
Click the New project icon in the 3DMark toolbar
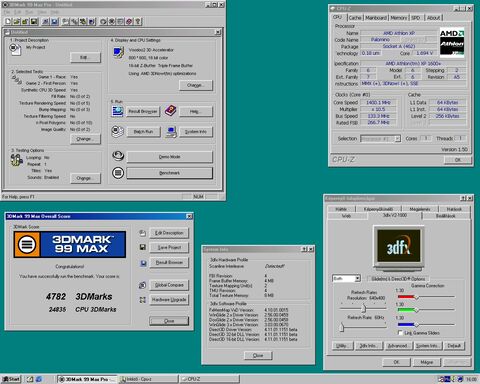8,21
